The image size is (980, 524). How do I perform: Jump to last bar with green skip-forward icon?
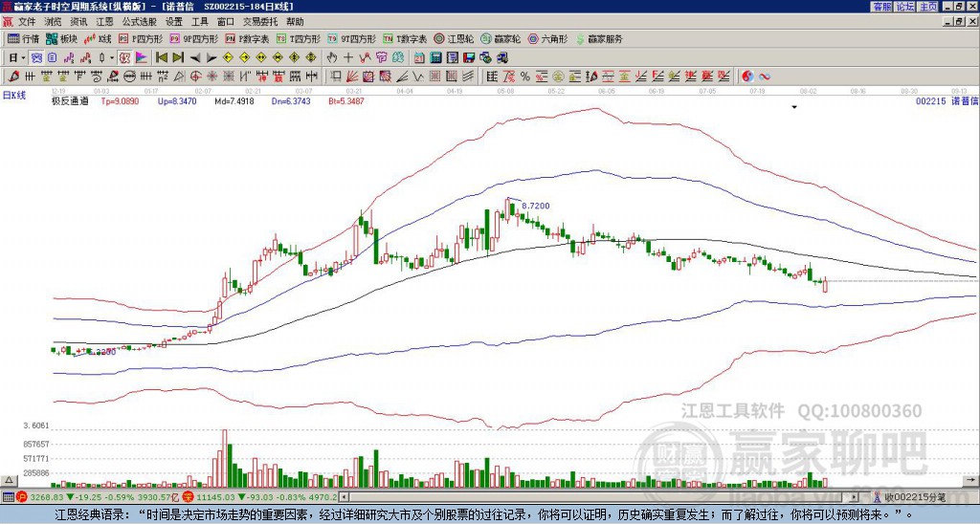(178, 58)
